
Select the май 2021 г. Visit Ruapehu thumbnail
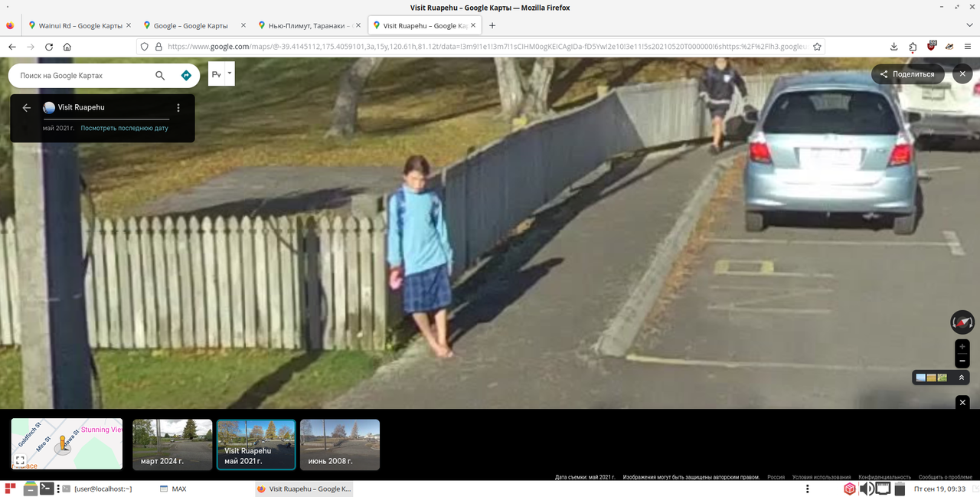click(x=256, y=444)
